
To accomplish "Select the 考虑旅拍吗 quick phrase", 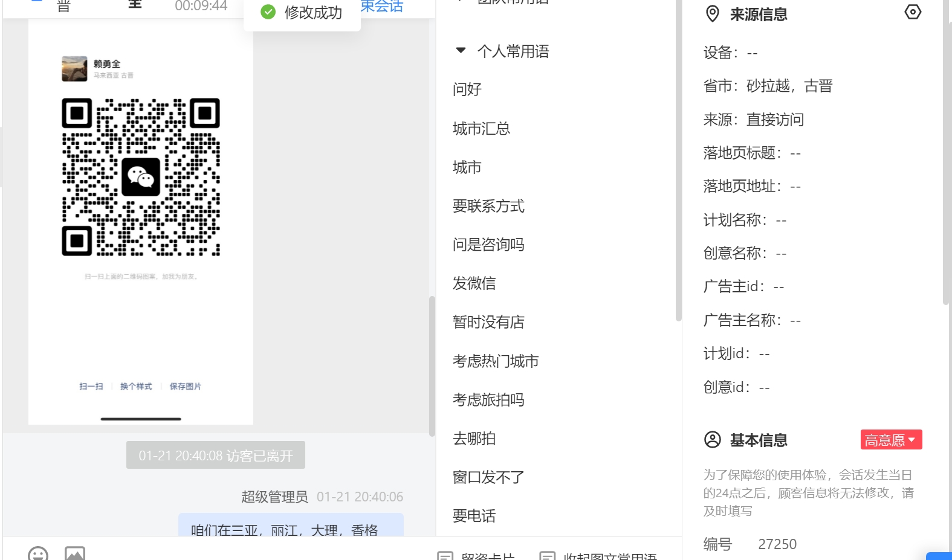I will tap(488, 400).
